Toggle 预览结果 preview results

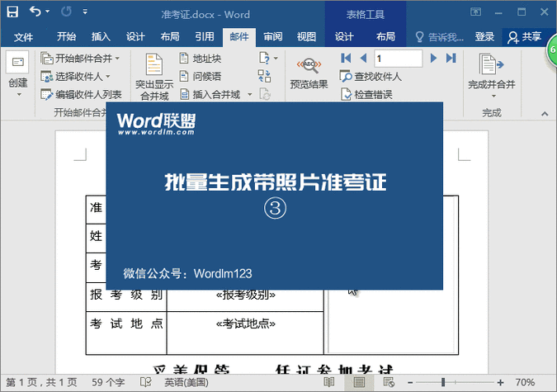[309, 73]
